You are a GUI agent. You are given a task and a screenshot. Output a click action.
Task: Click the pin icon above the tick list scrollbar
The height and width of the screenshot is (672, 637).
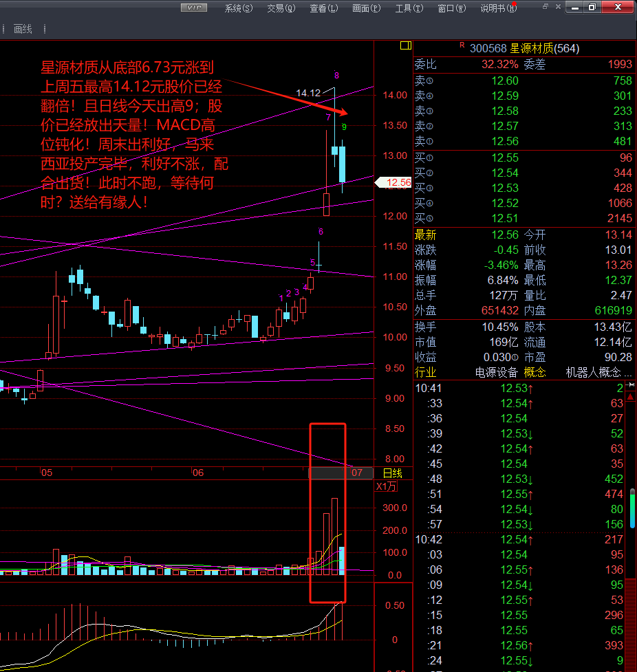630,385
